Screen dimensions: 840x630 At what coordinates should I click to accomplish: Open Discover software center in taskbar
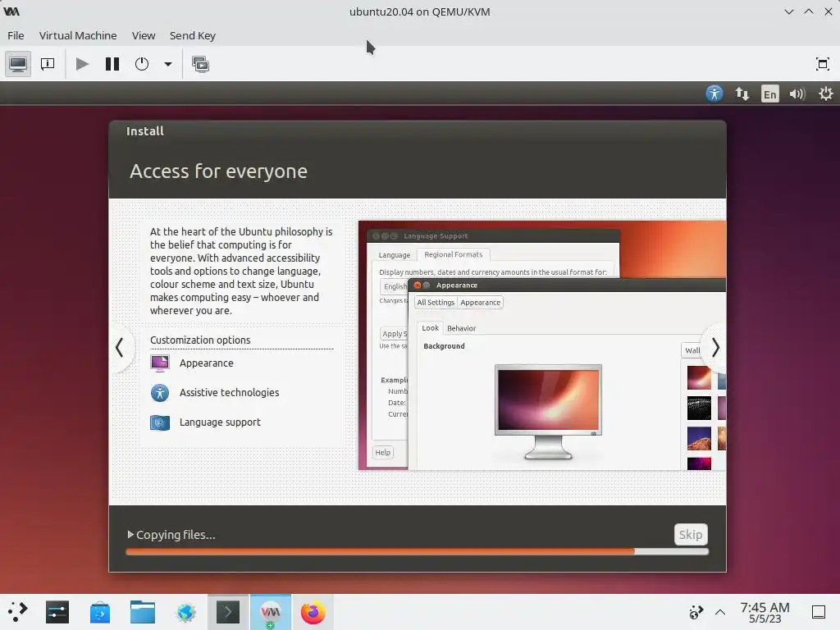(x=99, y=612)
